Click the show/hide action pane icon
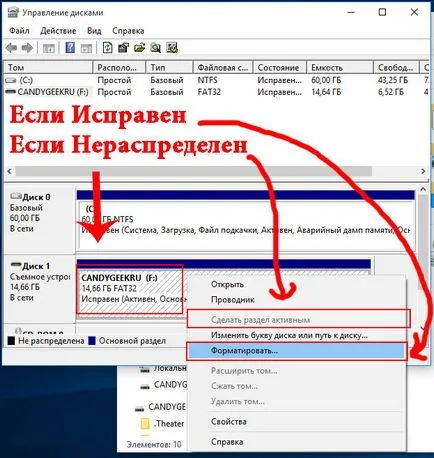 coord(86,48)
